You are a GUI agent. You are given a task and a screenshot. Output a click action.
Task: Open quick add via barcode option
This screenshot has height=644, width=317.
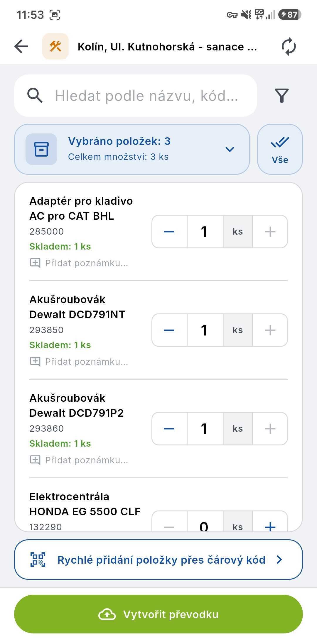click(158, 560)
